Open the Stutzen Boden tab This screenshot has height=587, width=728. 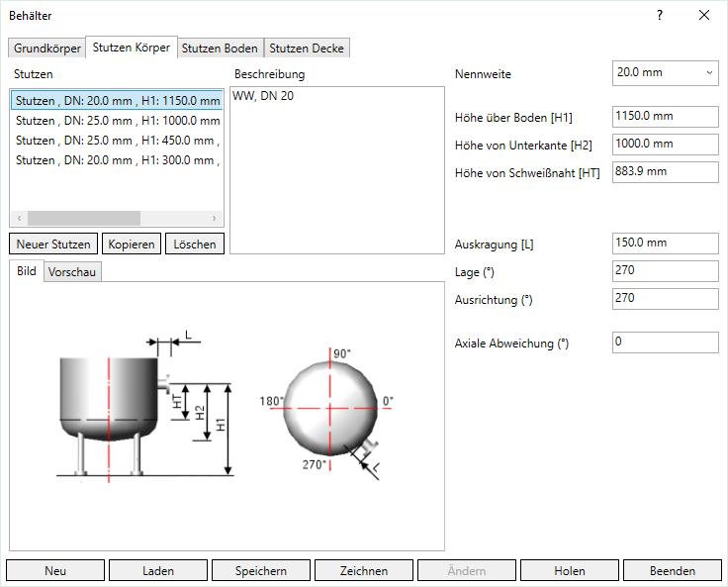[220, 49]
